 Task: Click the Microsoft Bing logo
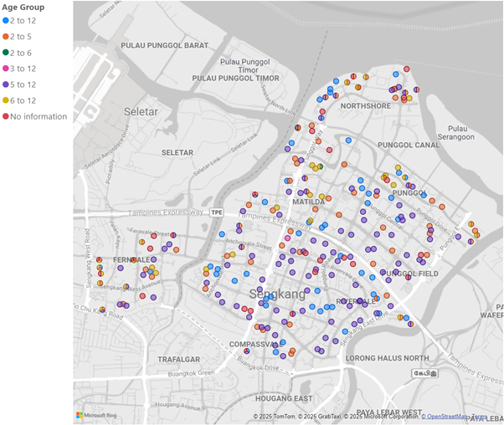pyautogui.click(x=96, y=415)
